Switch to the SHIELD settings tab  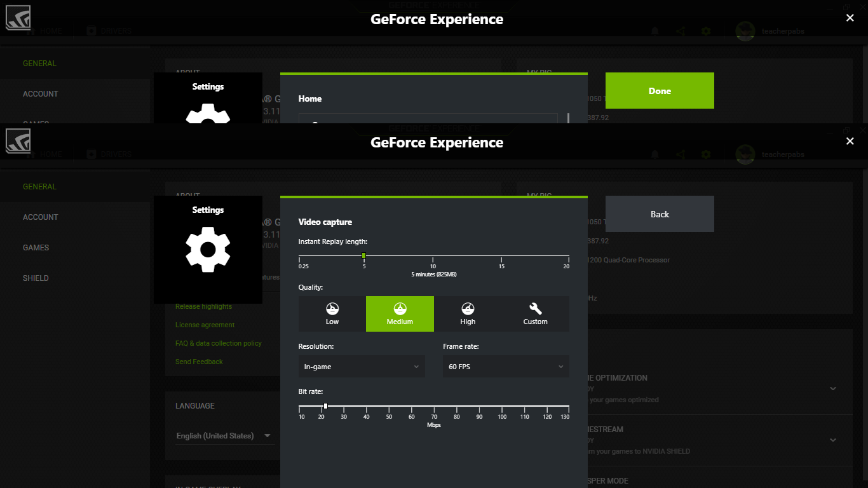[36, 278]
